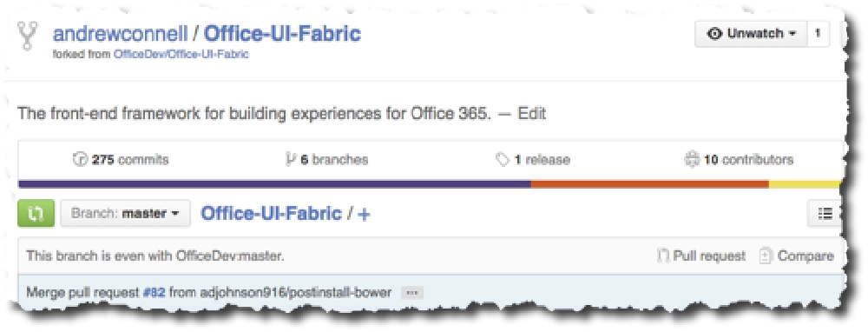868x332 pixels.
Task: Click the commits clock icon
Action: [x=80, y=160]
